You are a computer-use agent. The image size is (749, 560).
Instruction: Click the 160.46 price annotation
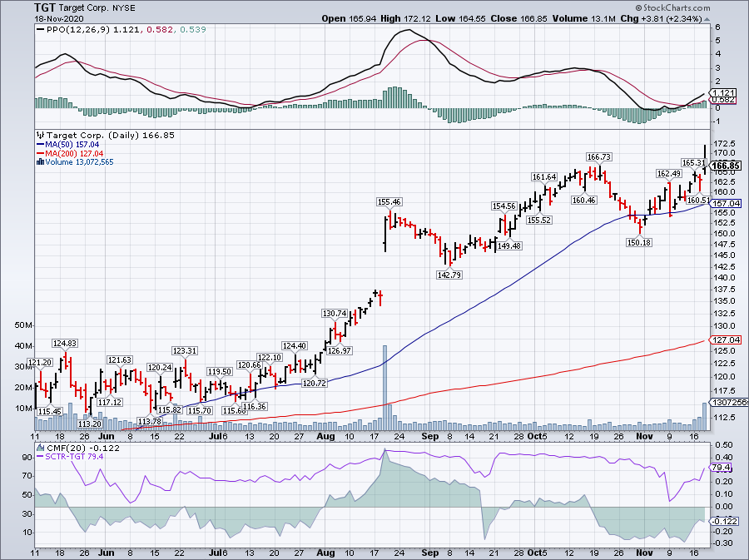(x=584, y=200)
